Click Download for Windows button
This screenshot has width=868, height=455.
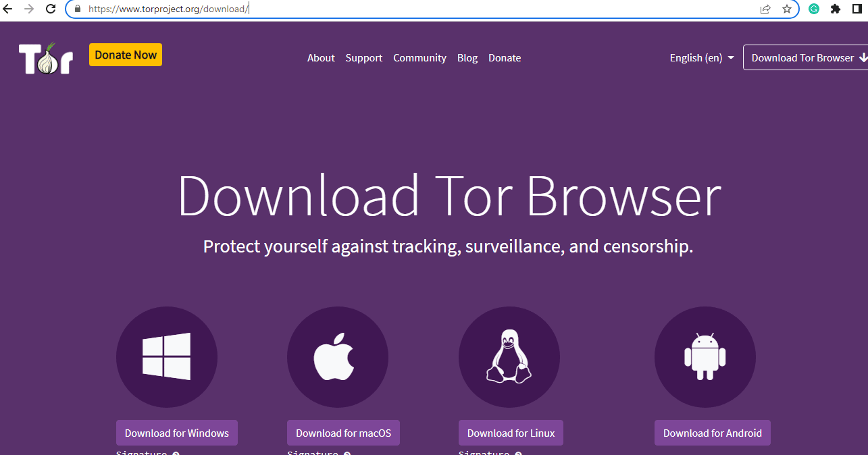(177, 433)
